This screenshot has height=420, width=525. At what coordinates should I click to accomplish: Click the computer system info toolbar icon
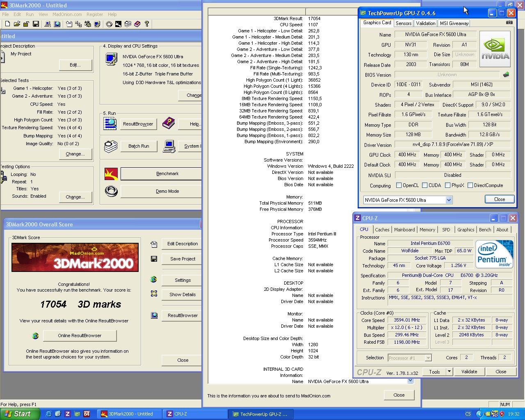[48, 24]
